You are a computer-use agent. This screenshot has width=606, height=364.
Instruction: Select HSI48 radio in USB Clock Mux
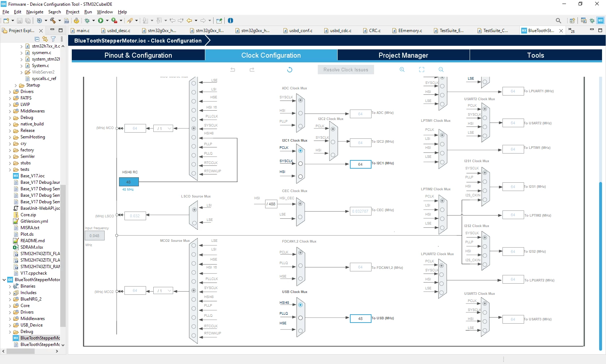[x=300, y=305]
